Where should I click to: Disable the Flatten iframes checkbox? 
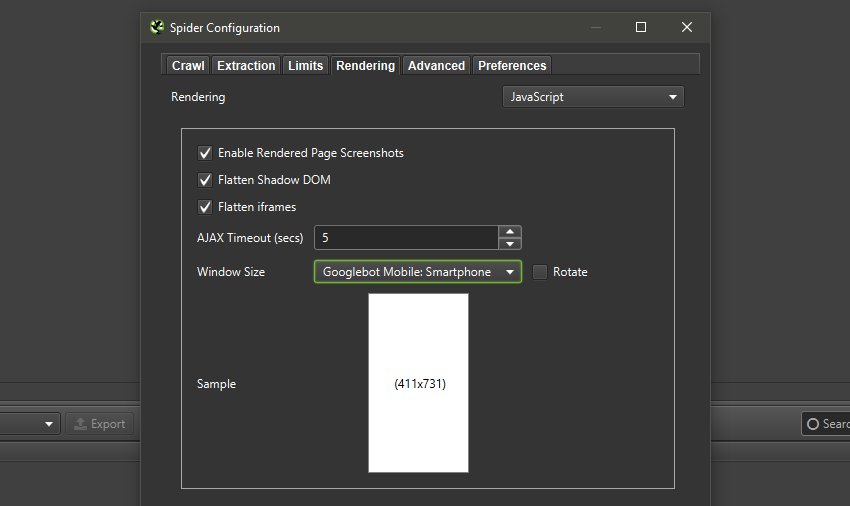click(205, 207)
